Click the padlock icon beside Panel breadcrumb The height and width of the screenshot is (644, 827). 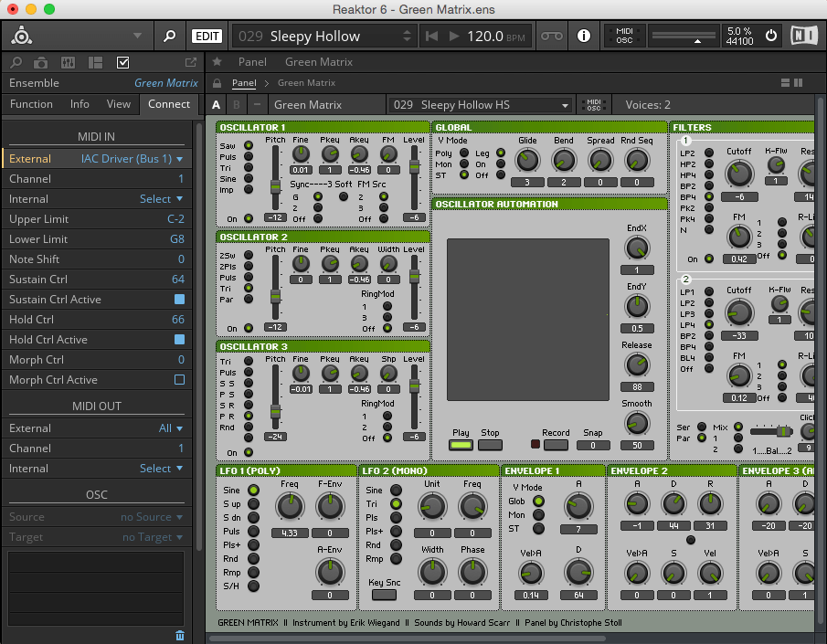coord(217,83)
